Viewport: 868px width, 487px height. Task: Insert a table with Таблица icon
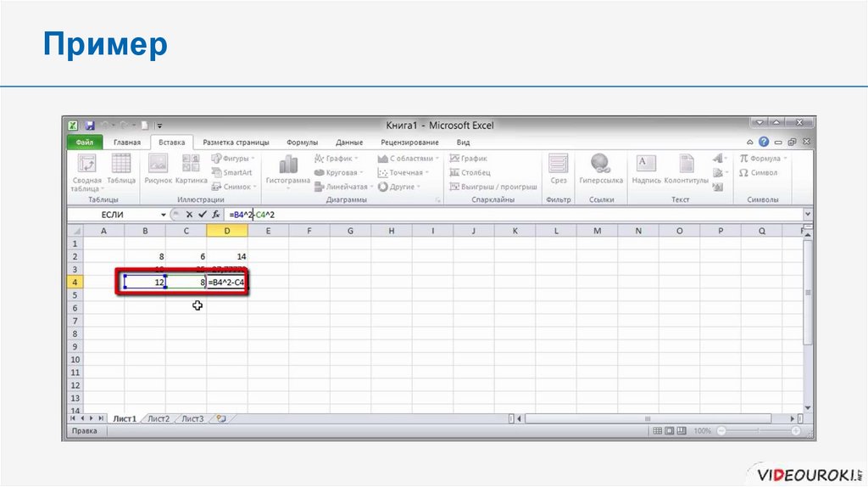click(x=121, y=165)
